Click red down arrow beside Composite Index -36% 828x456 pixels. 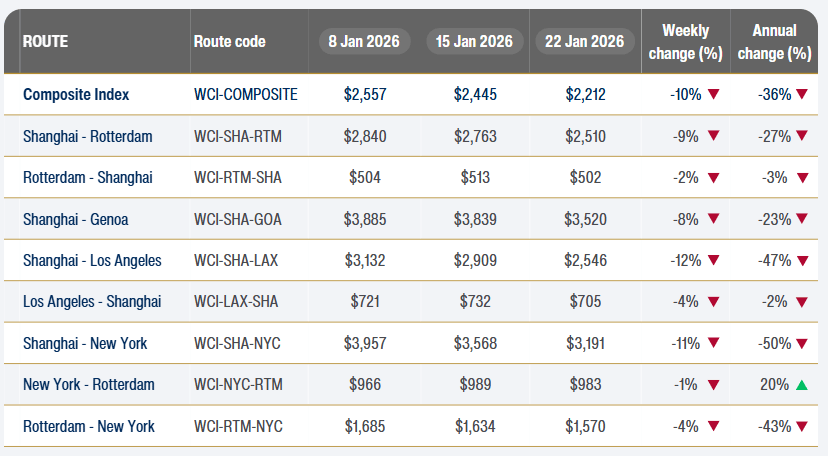[802, 95]
